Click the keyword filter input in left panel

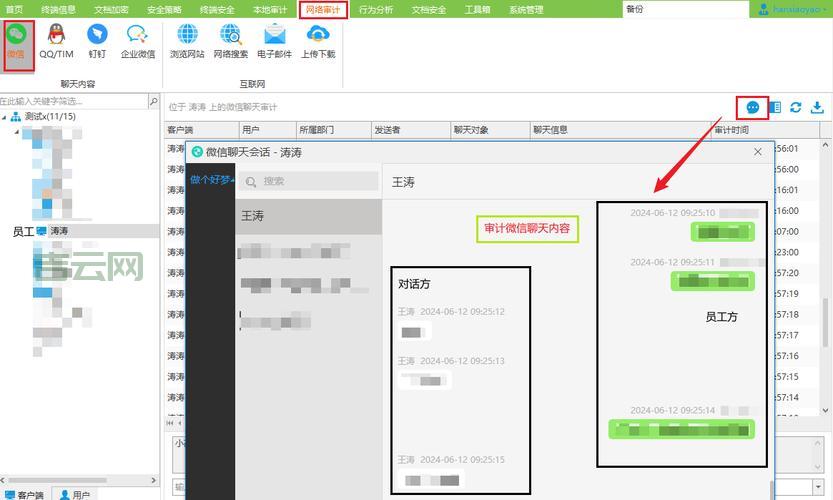(73, 100)
